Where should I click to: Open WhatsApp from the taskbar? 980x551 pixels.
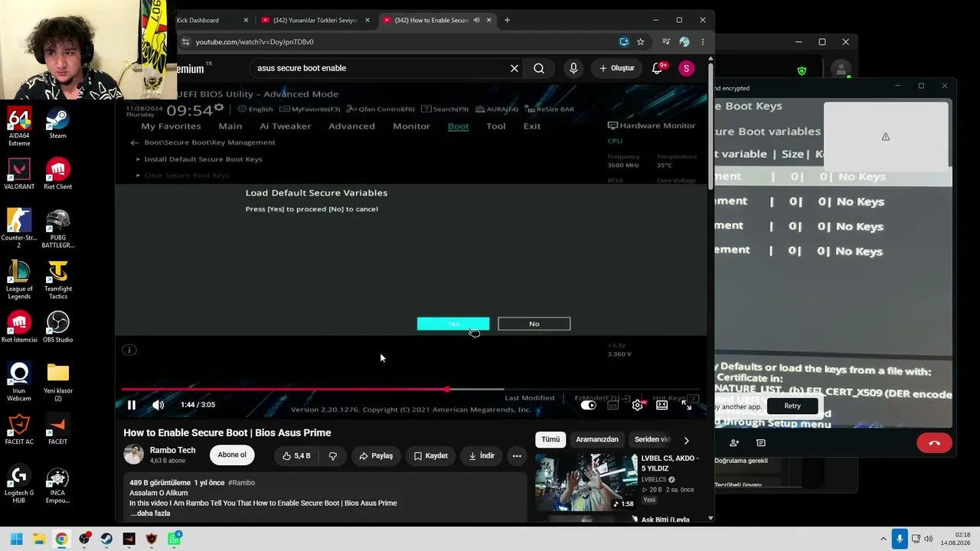click(x=175, y=539)
